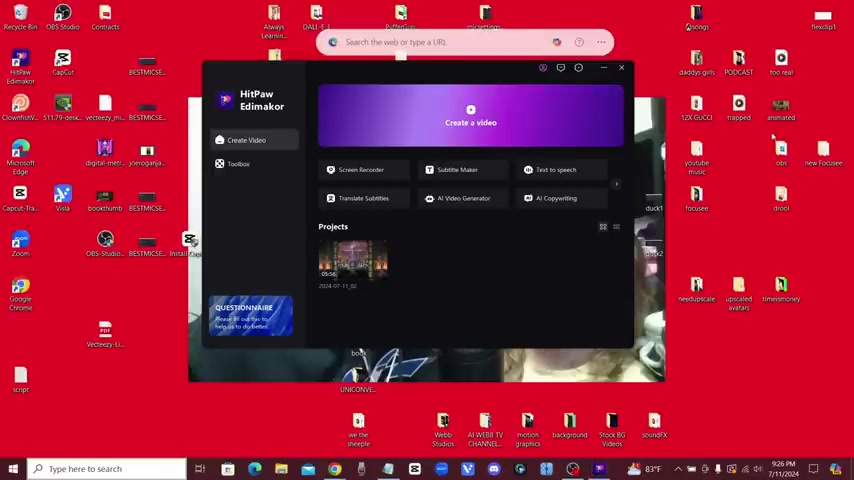
Task: Select the youtube music folder icon
Action: (697, 157)
